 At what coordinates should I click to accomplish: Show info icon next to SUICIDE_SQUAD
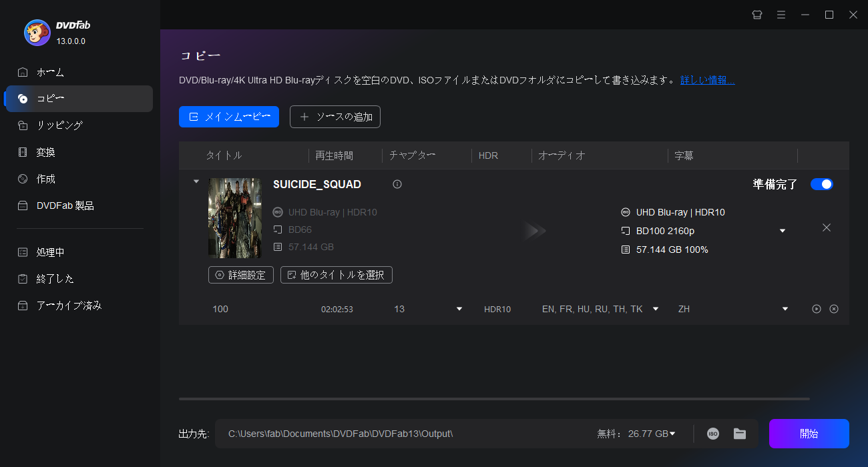point(397,184)
